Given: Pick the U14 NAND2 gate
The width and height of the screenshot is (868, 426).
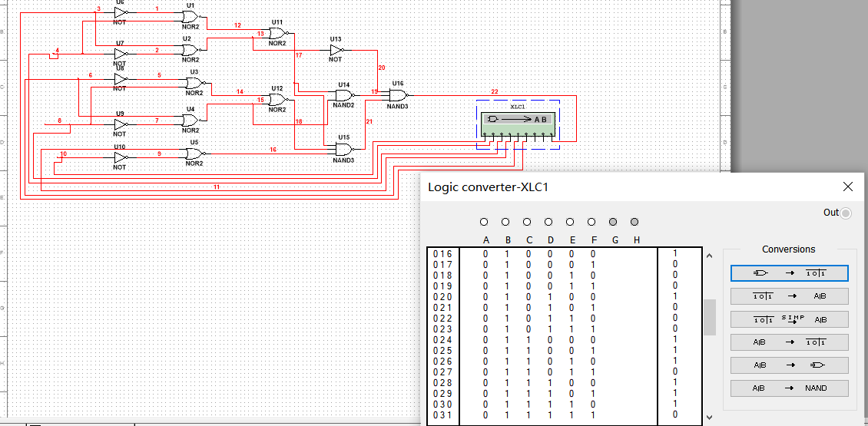Looking at the screenshot, I should [x=343, y=96].
